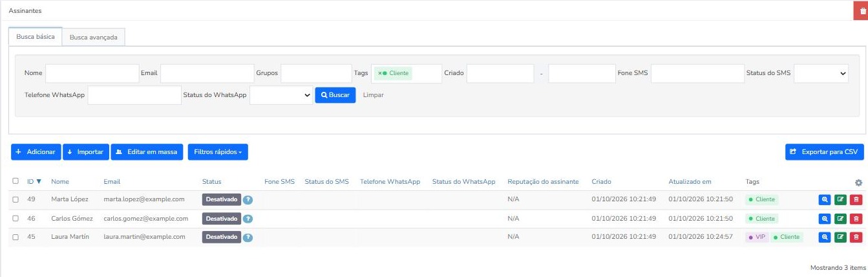Click the Adicionar button

[36, 152]
